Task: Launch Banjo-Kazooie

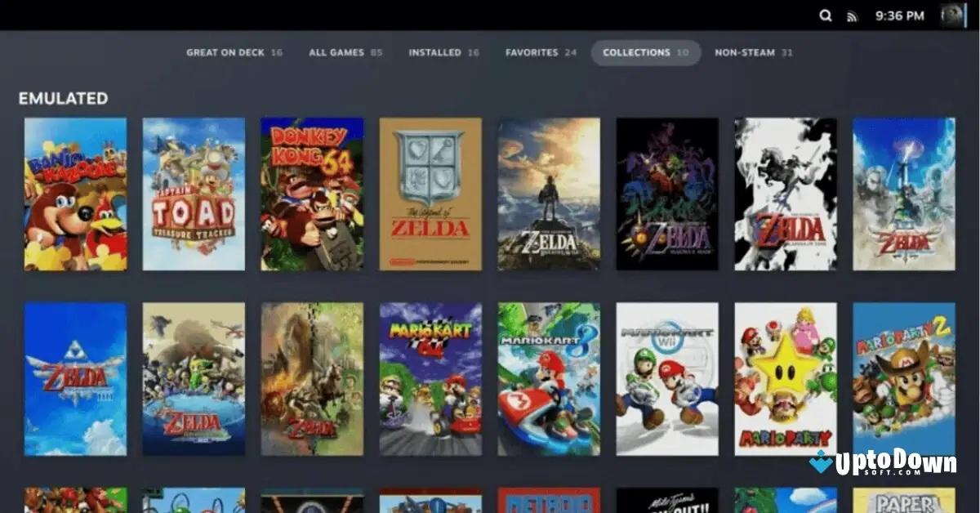Action: (75, 194)
